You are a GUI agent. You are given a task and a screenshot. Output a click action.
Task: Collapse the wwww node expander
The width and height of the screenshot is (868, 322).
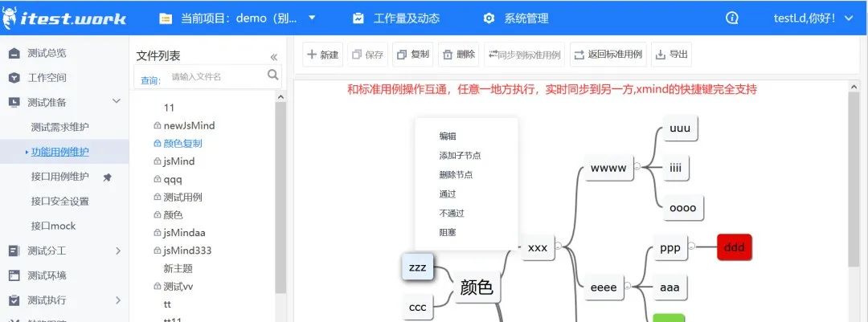click(637, 166)
